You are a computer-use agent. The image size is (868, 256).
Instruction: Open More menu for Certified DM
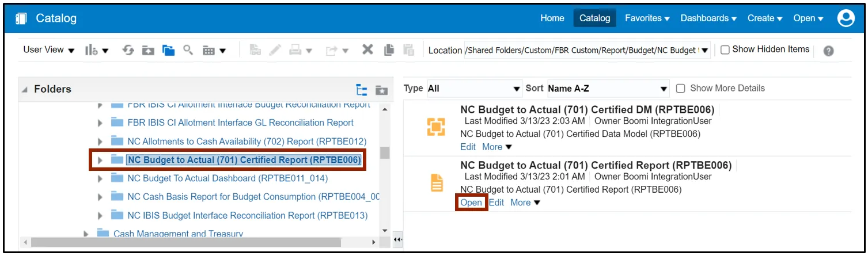click(497, 147)
